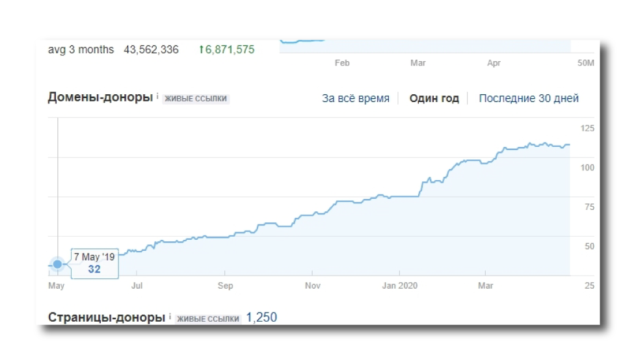
Task: Click the 'avg 3 months' label
Action: tap(81, 49)
